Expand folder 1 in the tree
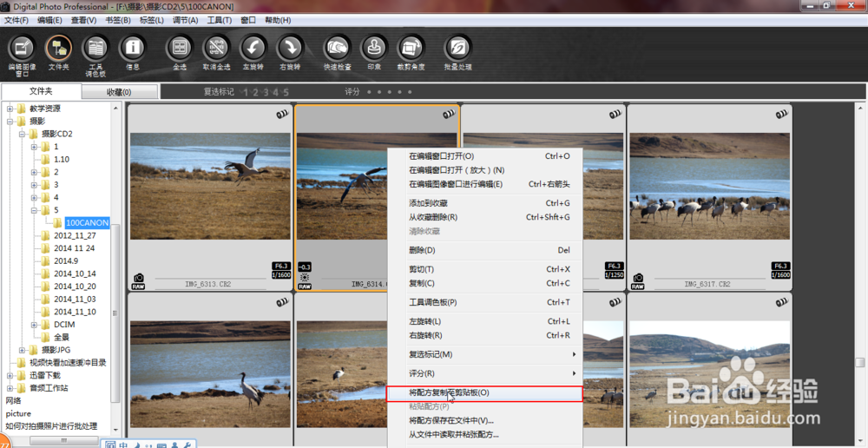 pos(35,147)
